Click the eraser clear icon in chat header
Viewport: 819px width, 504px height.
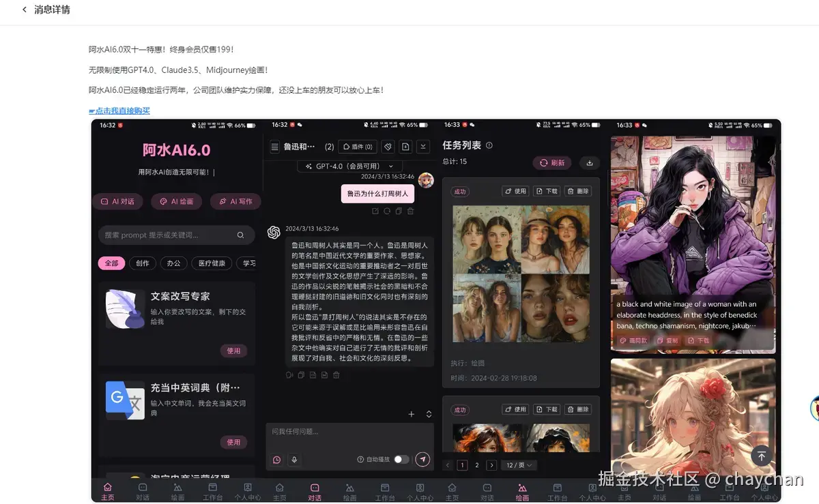(388, 147)
